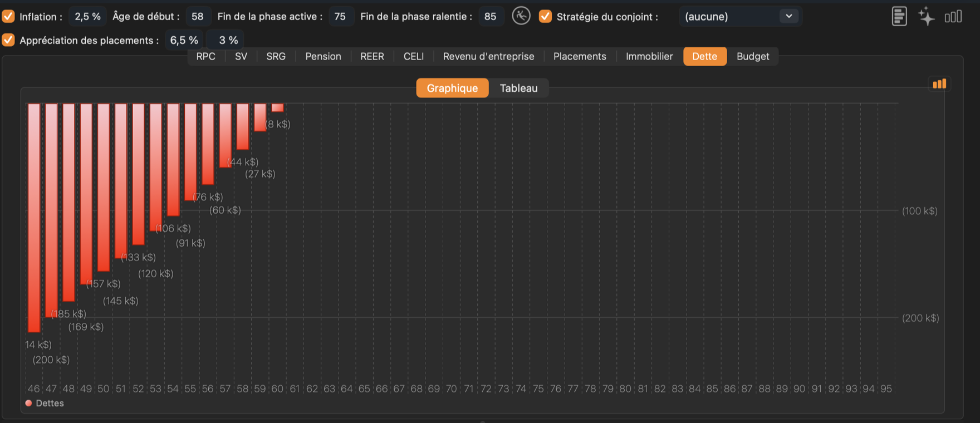Show the Tableau view
The image size is (980, 423).
(518, 88)
